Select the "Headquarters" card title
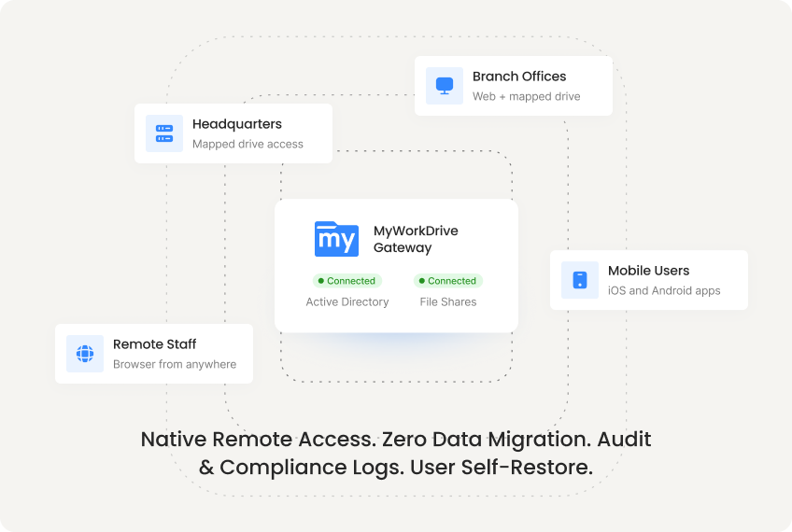The image size is (792, 532). tap(237, 123)
